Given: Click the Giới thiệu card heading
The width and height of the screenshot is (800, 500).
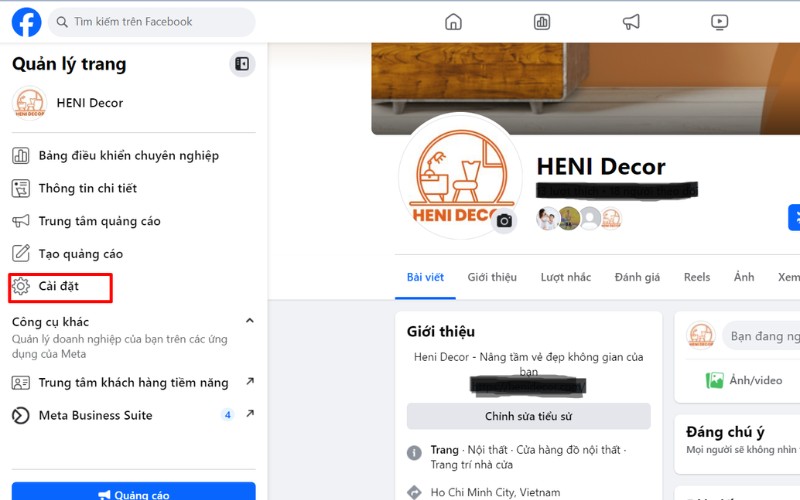Looking at the screenshot, I should 441,332.
